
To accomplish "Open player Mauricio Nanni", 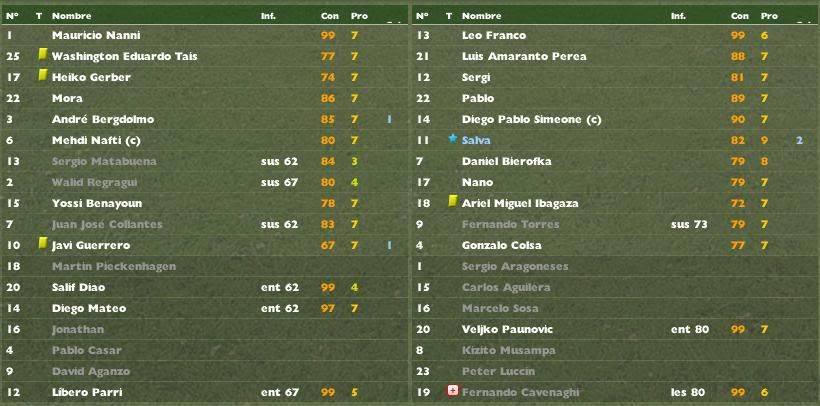I will pos(96,36).
